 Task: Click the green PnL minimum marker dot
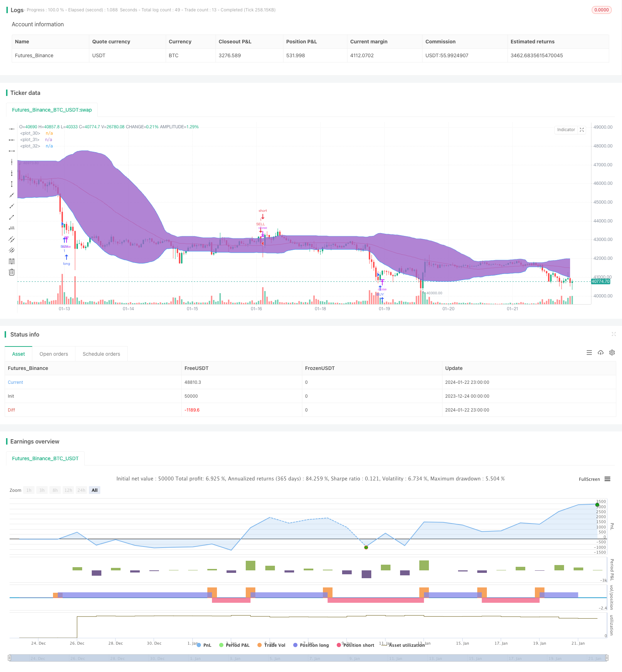tap(366, 547)
